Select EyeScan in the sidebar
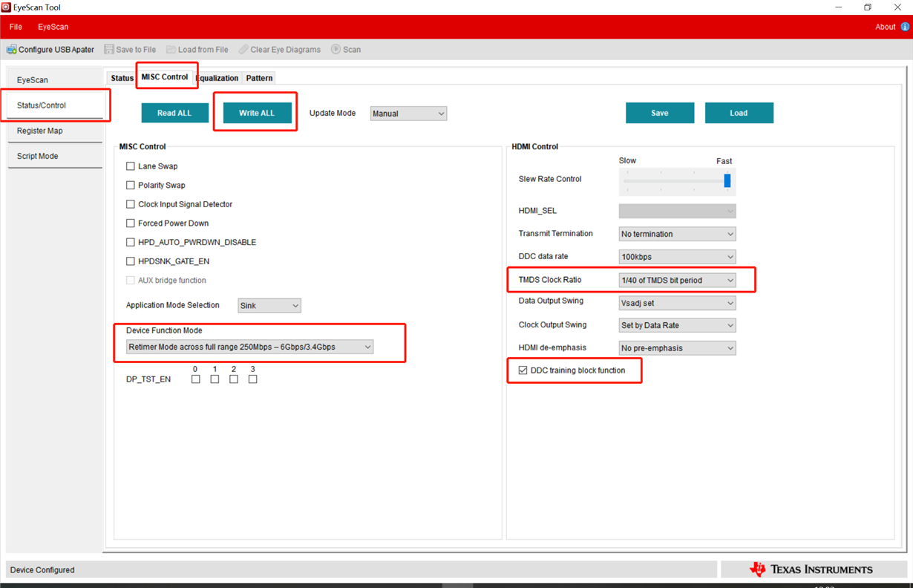The width and height of the screenshot is (913, 588). pos(55,80)
